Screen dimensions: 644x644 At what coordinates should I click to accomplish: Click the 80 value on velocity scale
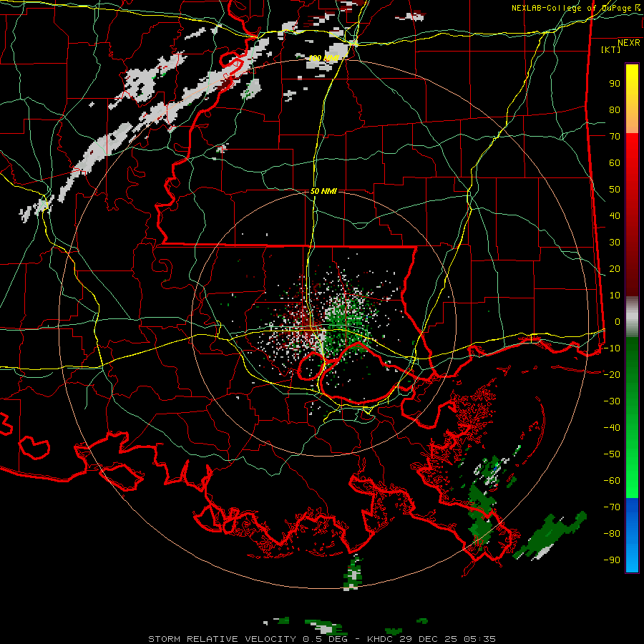615,110
